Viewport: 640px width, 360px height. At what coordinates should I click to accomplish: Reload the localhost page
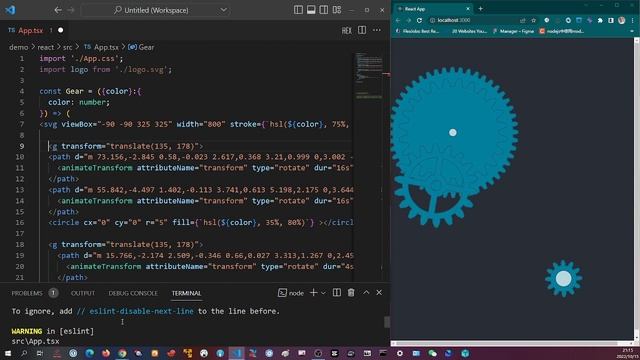(x=419, y=20)
